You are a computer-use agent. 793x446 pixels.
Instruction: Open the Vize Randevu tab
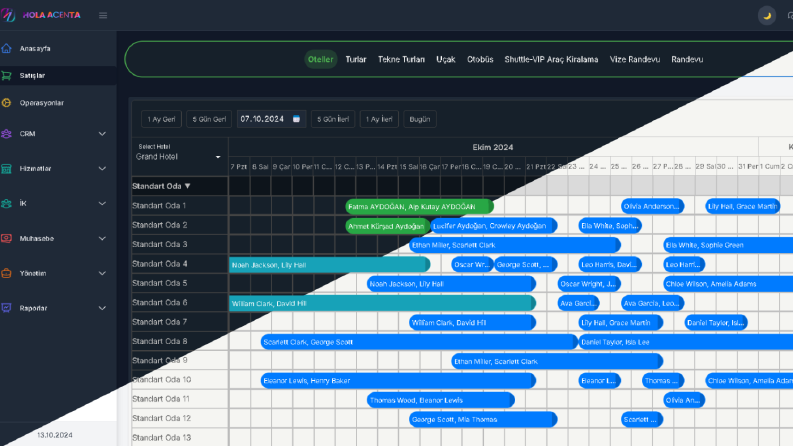point(635,59)
